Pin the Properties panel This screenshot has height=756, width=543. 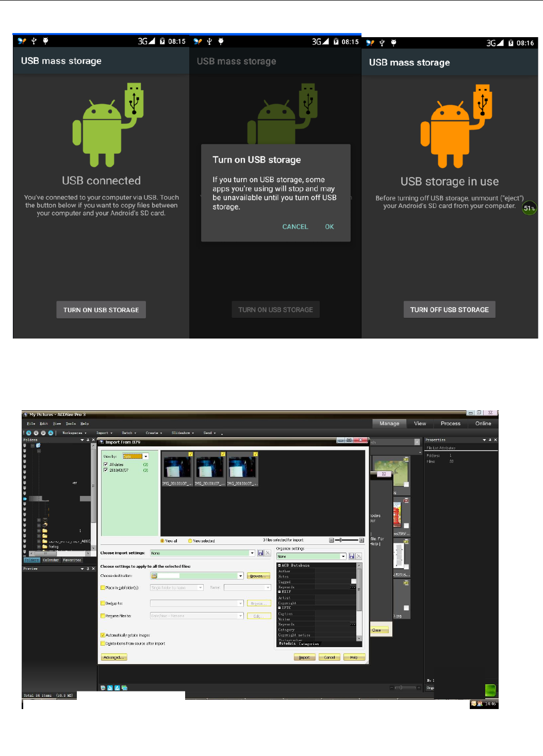click(x=490, y=440)
